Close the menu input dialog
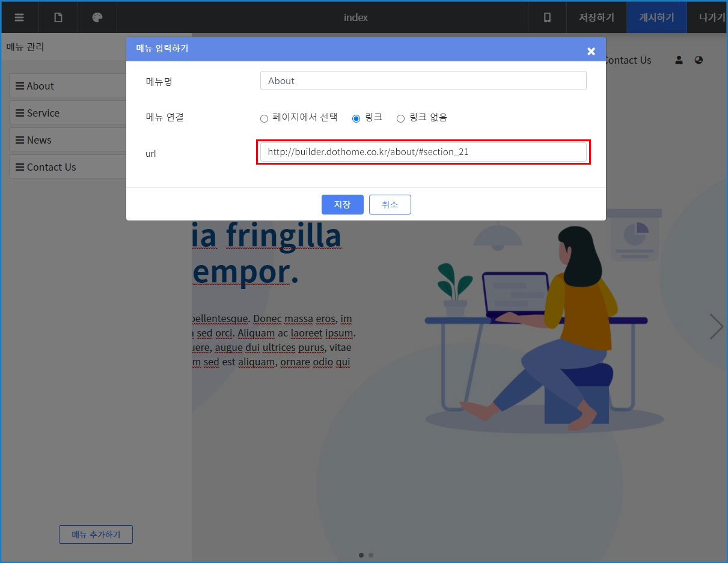Viewport: 728px width, 563px height. 591,52
